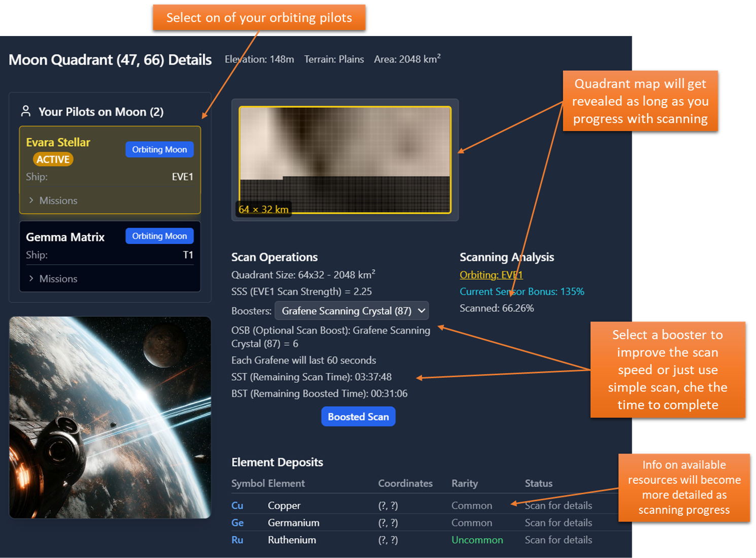
Task: Expand Missions under Evara Stellar
Action: (x=53, y=201)
